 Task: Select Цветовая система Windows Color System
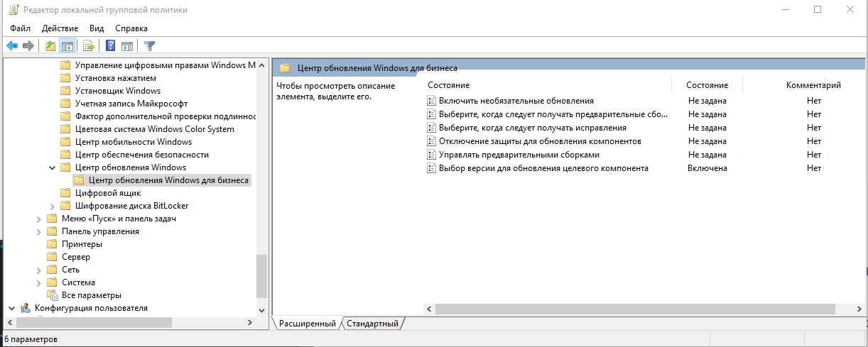coord(154,129)
